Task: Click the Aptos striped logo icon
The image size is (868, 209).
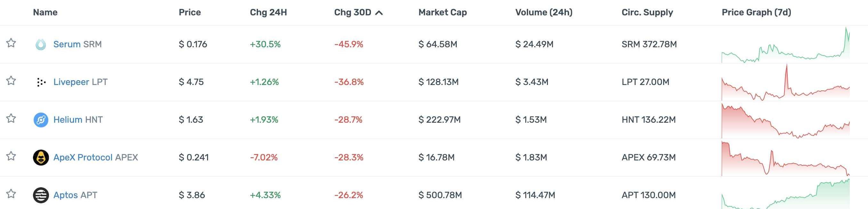Action: pos(41,195)
